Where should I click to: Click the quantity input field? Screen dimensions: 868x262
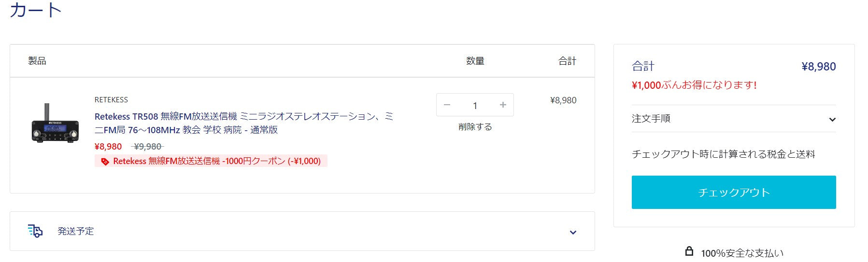(475, 105)
